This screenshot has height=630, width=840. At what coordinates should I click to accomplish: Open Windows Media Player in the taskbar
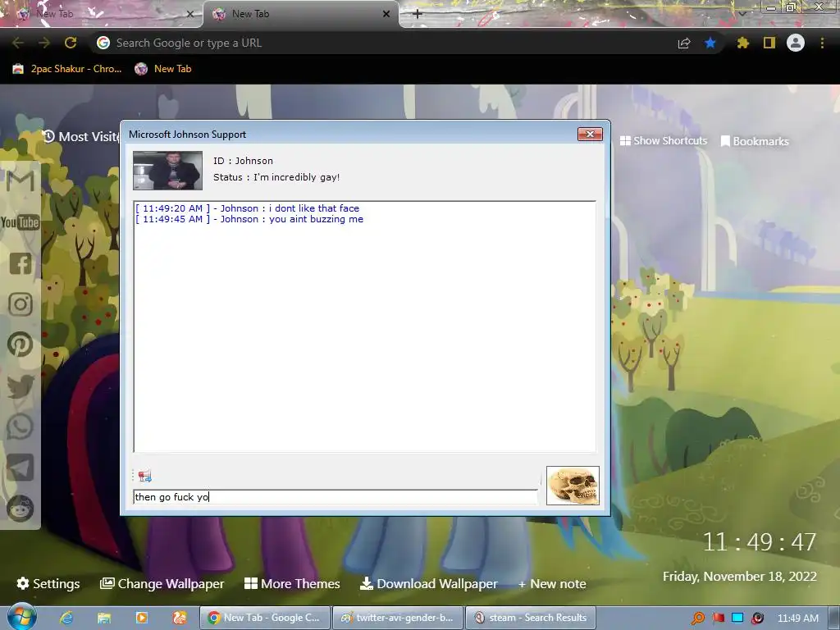141,618
